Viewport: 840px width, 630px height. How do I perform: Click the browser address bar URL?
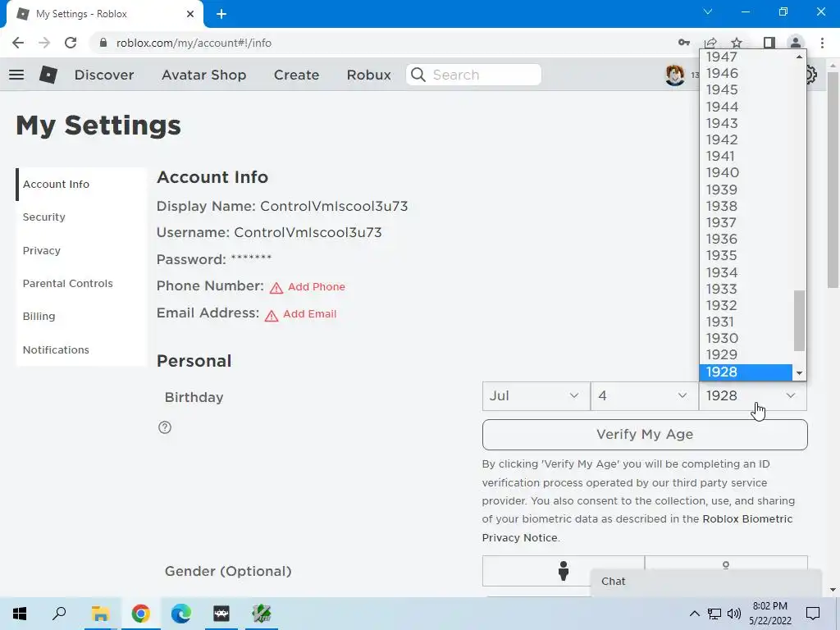point(194,43)
